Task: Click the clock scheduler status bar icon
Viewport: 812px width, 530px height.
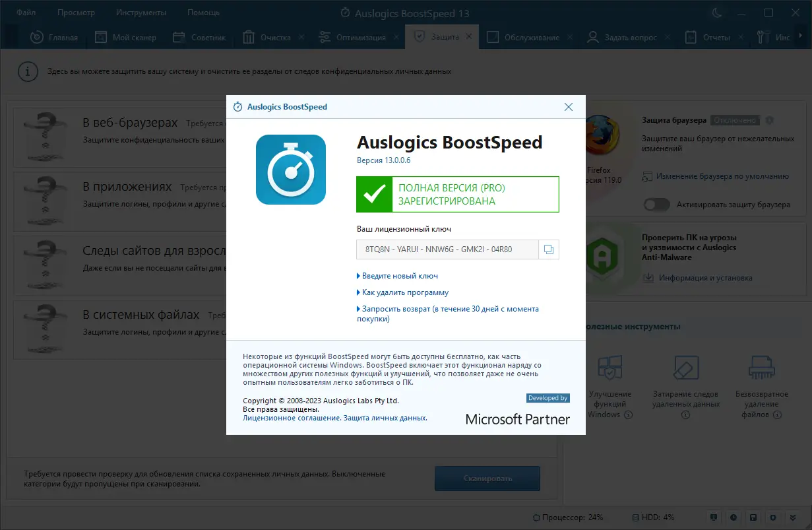Action: click(x=734, y=517)
